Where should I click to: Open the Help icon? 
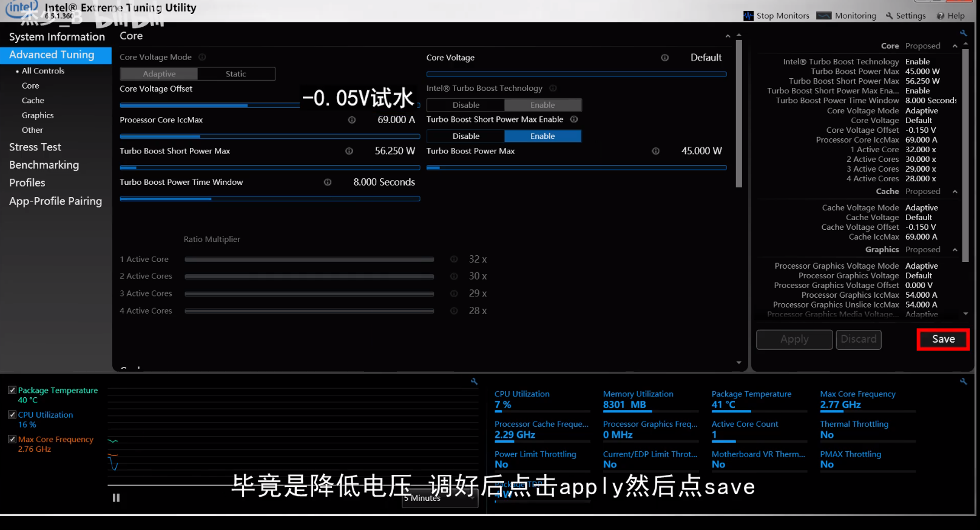(940, 16)
